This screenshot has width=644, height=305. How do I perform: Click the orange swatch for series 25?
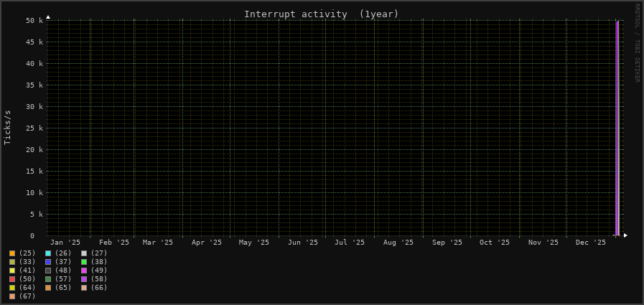pyautogui.click(x=12, y=253)
